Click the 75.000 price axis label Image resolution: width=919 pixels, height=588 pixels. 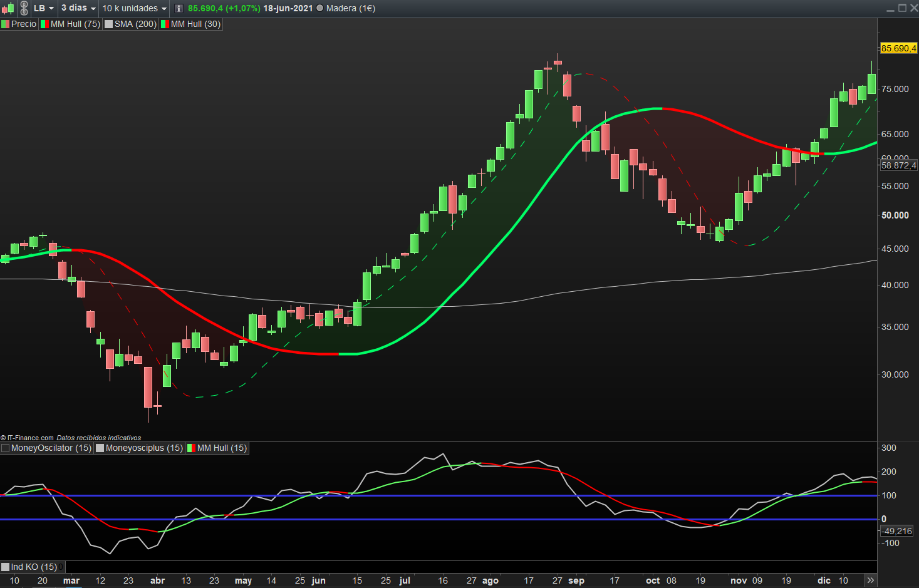coord(895,89)
